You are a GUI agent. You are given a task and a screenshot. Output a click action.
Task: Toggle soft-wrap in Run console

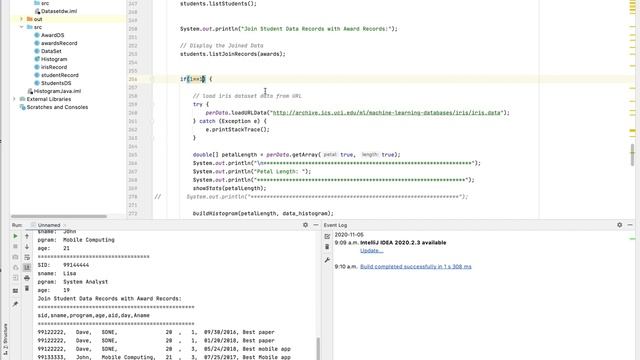point(27,257)
